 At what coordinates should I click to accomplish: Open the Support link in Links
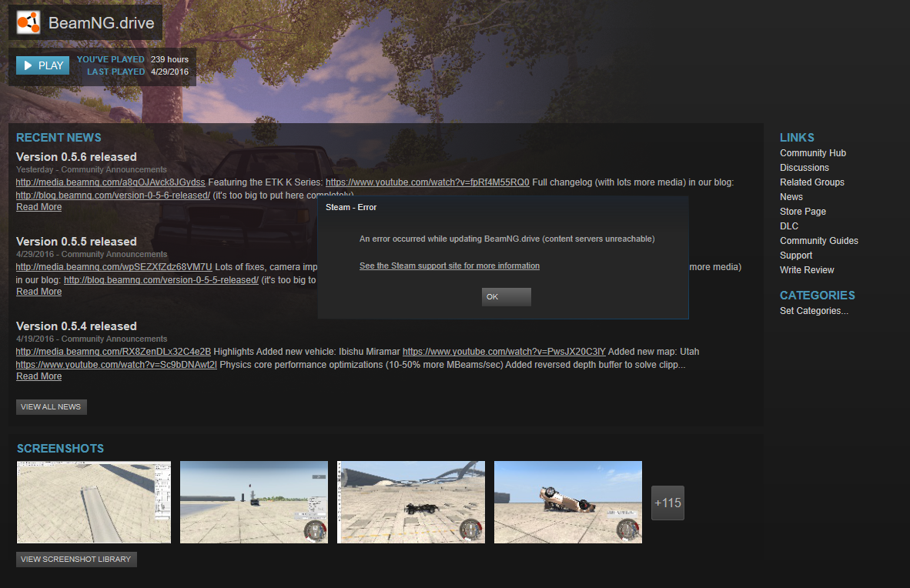click(795, 256)
